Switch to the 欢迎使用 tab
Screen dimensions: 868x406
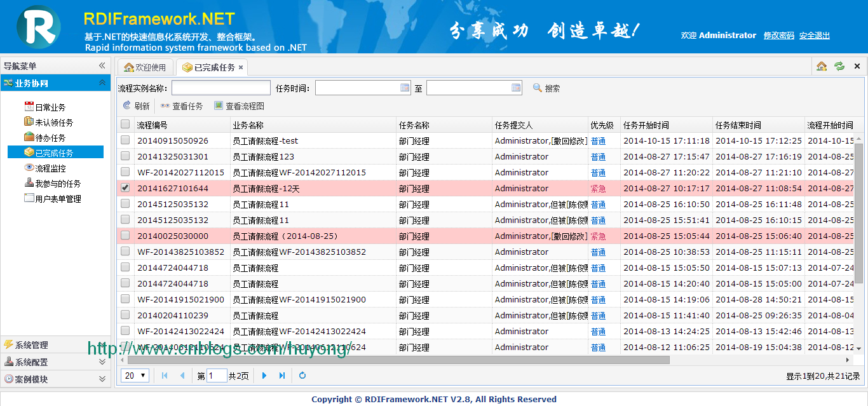pos(145,67)
